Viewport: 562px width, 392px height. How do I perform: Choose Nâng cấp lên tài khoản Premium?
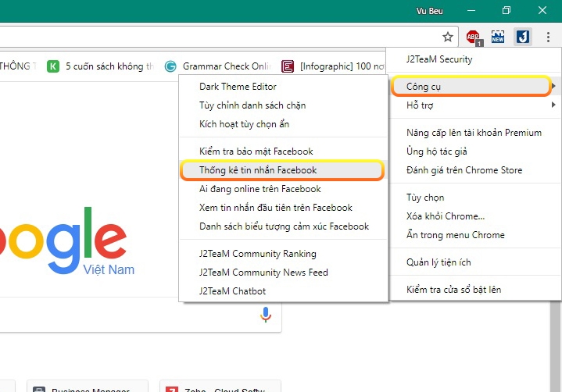tap(474, 133)
